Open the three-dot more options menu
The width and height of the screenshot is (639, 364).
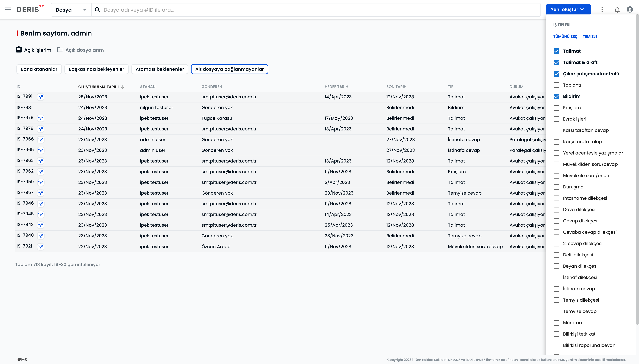602,9
